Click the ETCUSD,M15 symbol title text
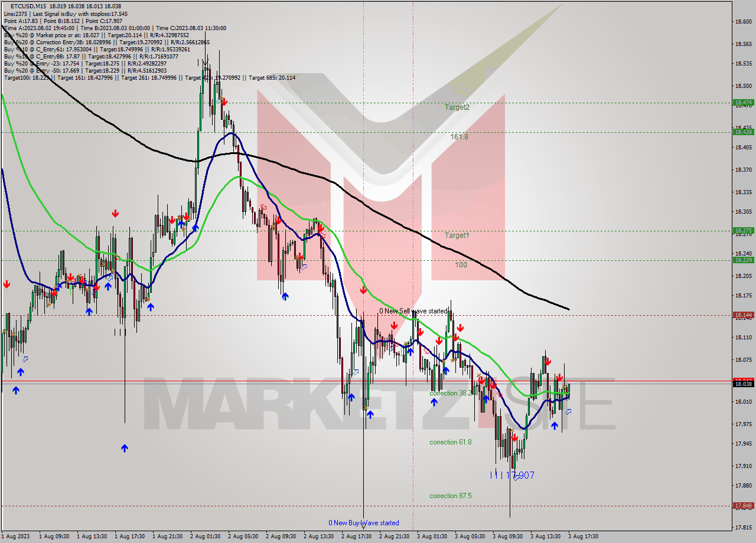 (28, 6)
